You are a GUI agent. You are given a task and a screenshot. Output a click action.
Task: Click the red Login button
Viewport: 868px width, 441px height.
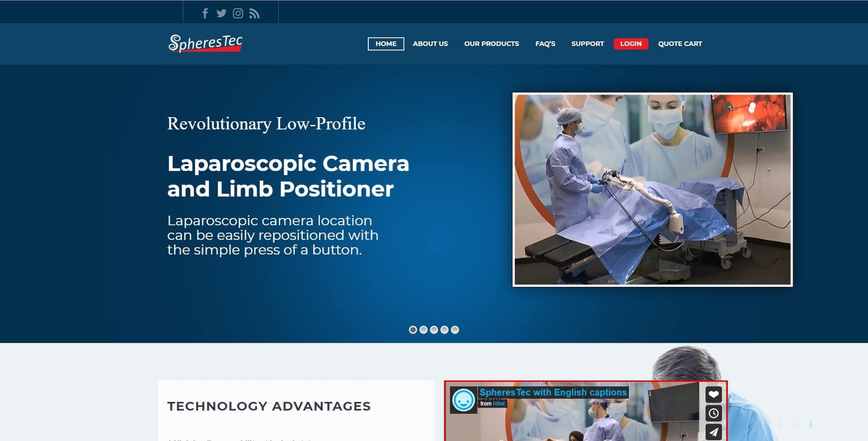tap(631, 44)
